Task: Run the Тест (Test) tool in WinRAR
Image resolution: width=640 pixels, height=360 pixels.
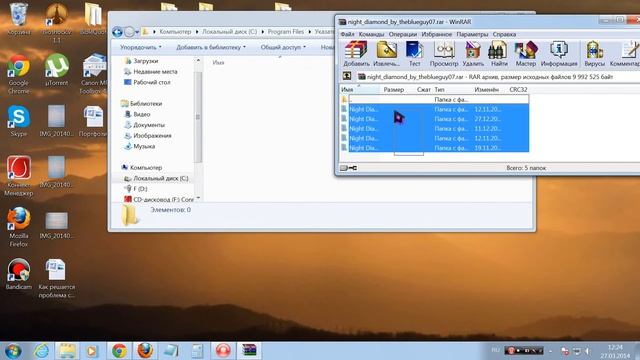Action: 414,54
